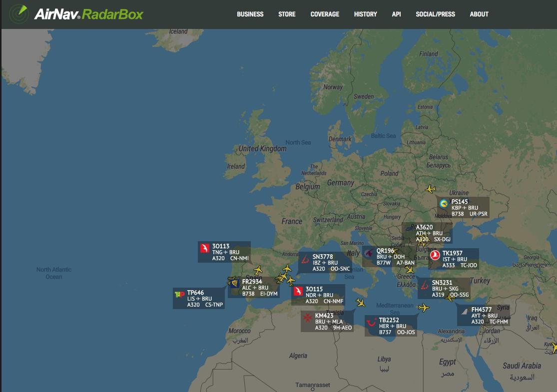The height and width of the screenshot is (392, 557).
Task: Click registration OO-JOS on TB2252
Action: pos(406,332)
